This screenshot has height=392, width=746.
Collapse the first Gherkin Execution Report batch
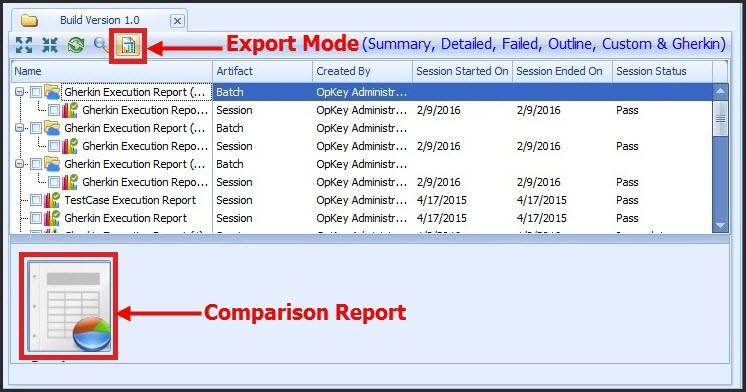point(19,92)
